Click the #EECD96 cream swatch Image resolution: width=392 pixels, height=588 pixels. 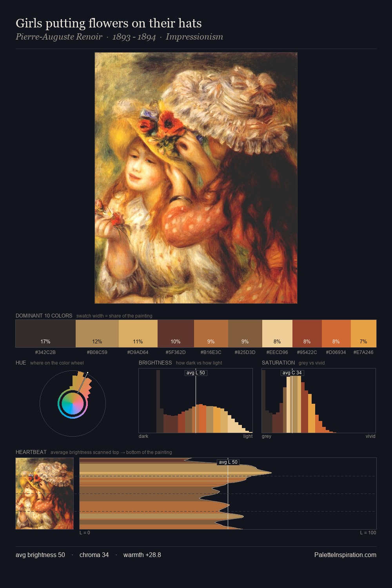[277, 334]
